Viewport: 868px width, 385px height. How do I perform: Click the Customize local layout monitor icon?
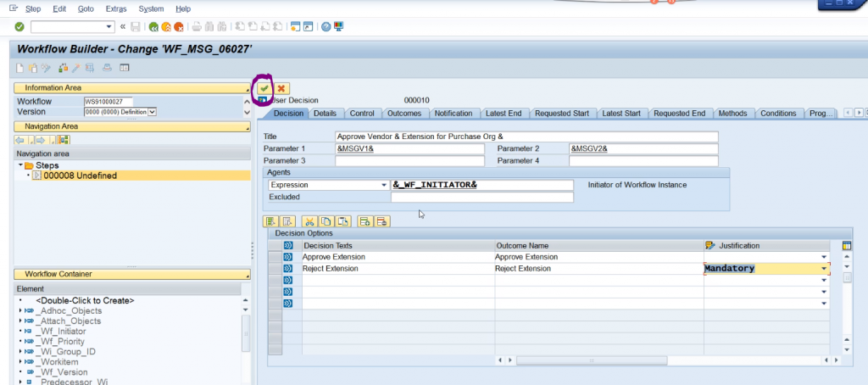(338, 26)
